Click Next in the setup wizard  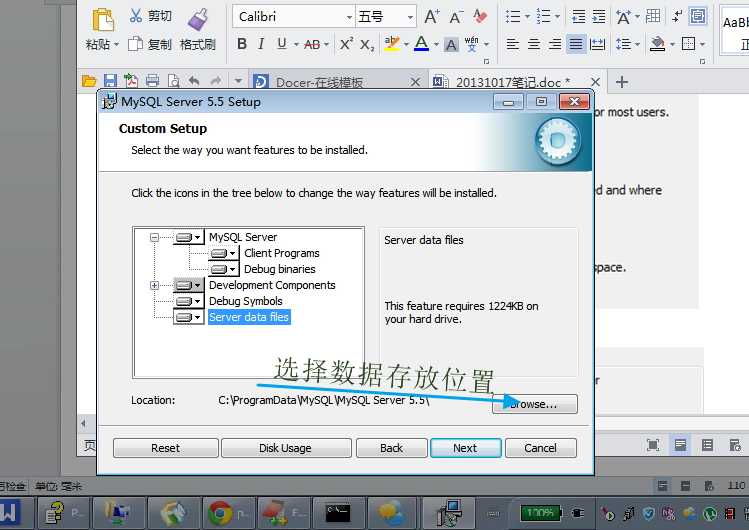coord(465,448)
